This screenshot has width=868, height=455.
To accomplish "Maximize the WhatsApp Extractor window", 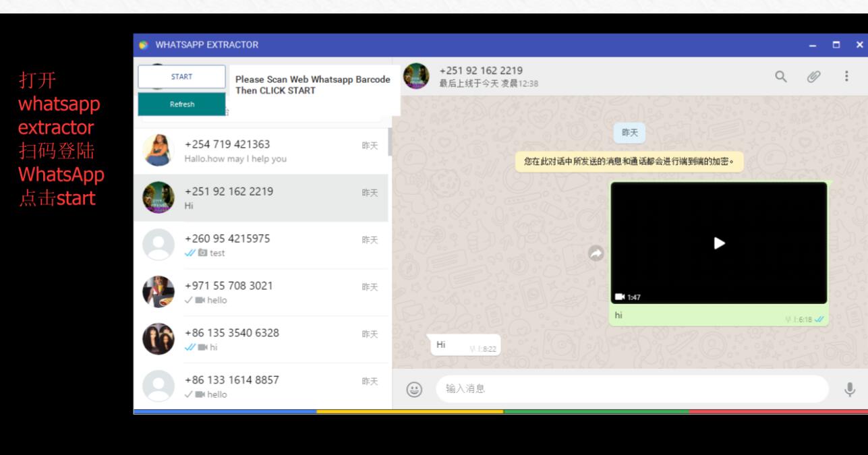I will click(x=837, y=45).
